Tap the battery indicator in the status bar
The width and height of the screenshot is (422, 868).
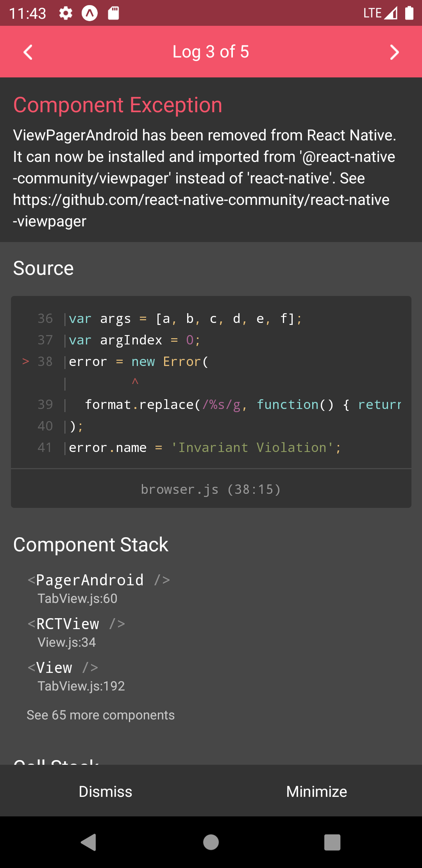[x=408, y=13]
